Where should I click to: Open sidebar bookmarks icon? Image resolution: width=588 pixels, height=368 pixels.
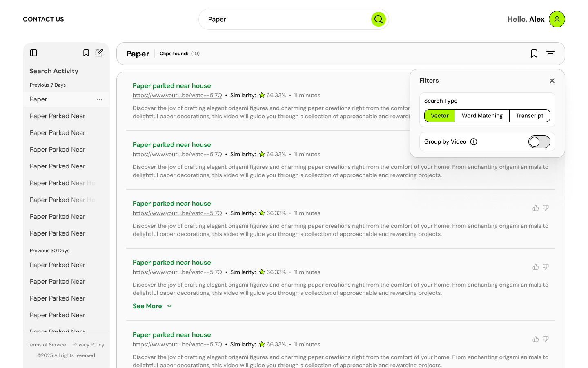click(86, 53)
